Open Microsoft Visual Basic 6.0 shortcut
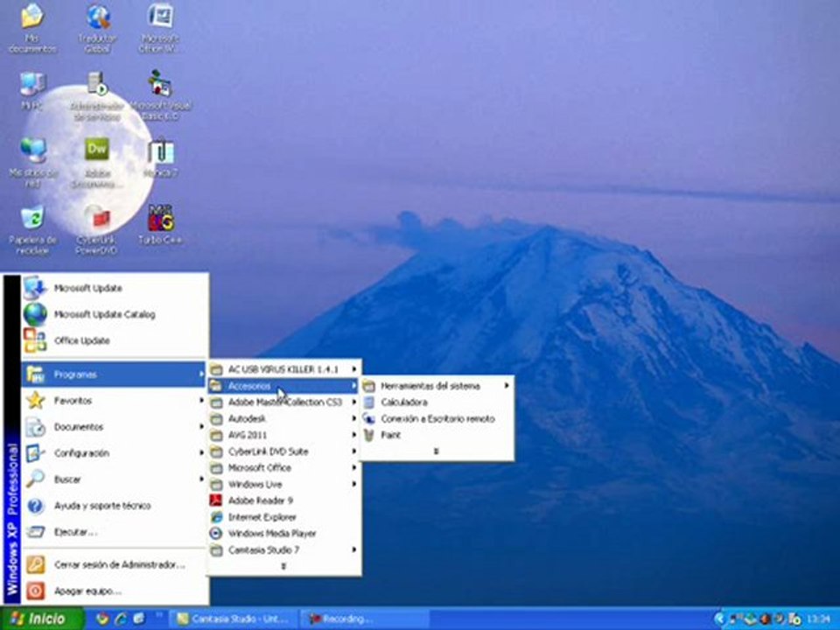 tap(160, 95)
